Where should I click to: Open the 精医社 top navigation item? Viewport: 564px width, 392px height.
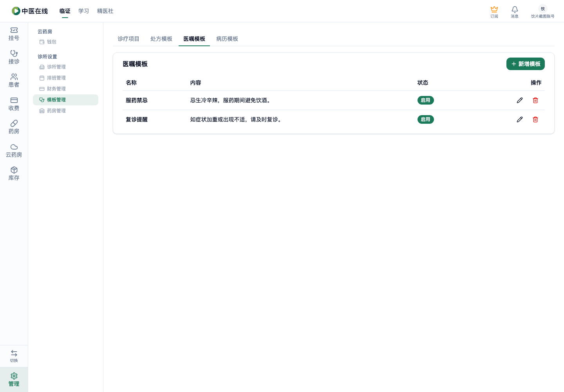pos(105,11)
